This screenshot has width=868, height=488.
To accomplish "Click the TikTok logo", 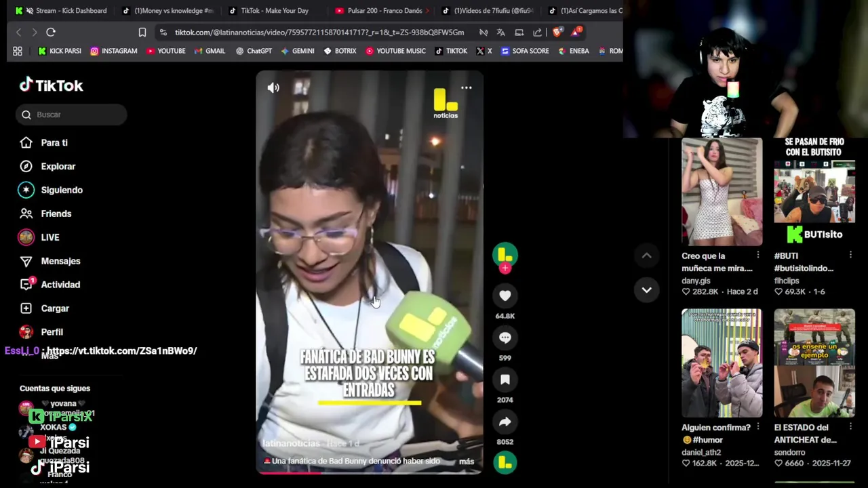I will (x=52, y=85).
